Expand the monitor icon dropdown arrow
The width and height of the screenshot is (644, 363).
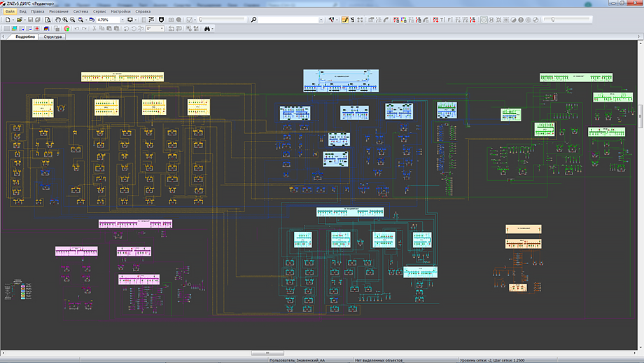(136, 20)
